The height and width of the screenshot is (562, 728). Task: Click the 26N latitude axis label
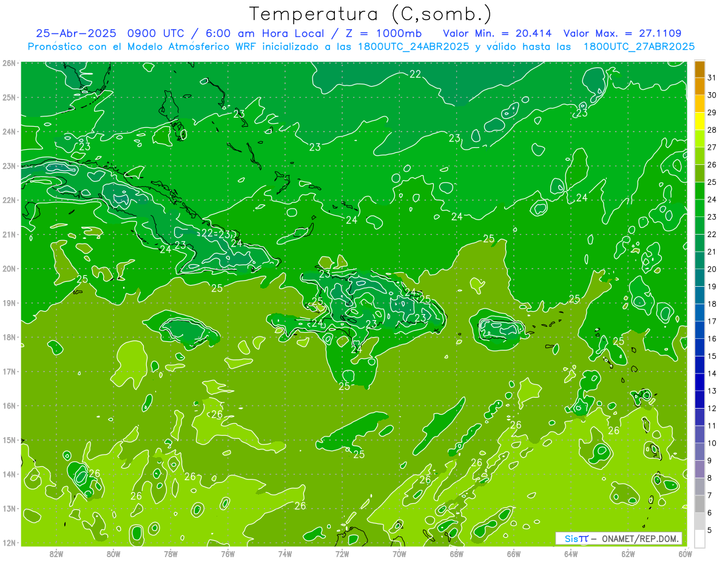[9, 63]
